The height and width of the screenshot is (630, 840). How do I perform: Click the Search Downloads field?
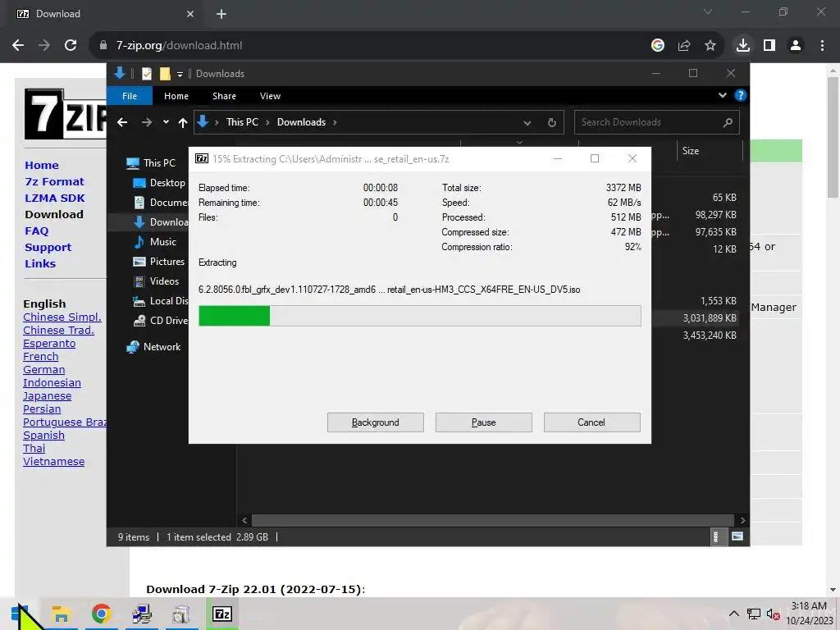coord(657,122)
